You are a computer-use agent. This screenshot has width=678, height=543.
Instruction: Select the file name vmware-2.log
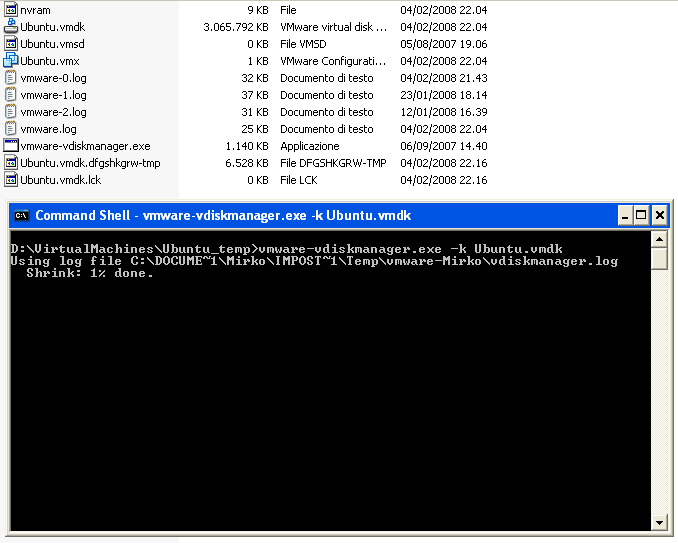pos(54,112)
